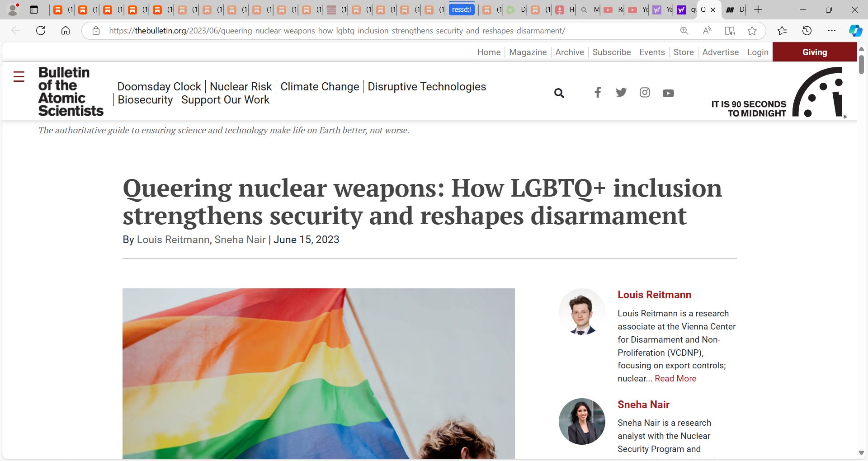Click the Login link
Image resolution: width=868 pixels, height=461 pixels.
coord(758,52)
